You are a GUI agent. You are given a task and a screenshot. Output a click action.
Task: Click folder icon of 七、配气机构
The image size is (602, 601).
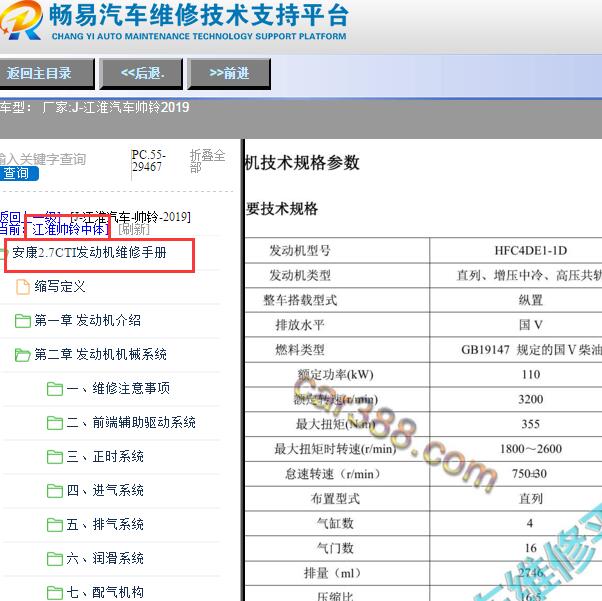point(55,593)
